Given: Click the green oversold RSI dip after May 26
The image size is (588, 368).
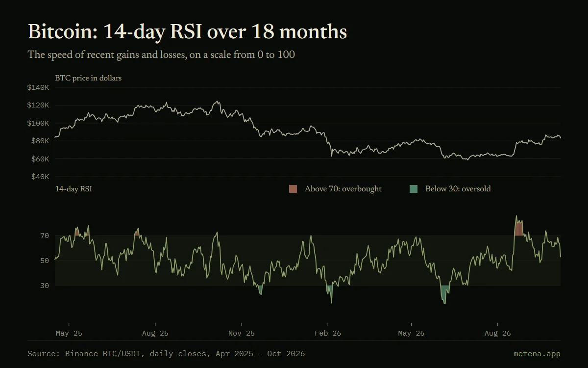Looking at the screenshot, I should (445, 293).
